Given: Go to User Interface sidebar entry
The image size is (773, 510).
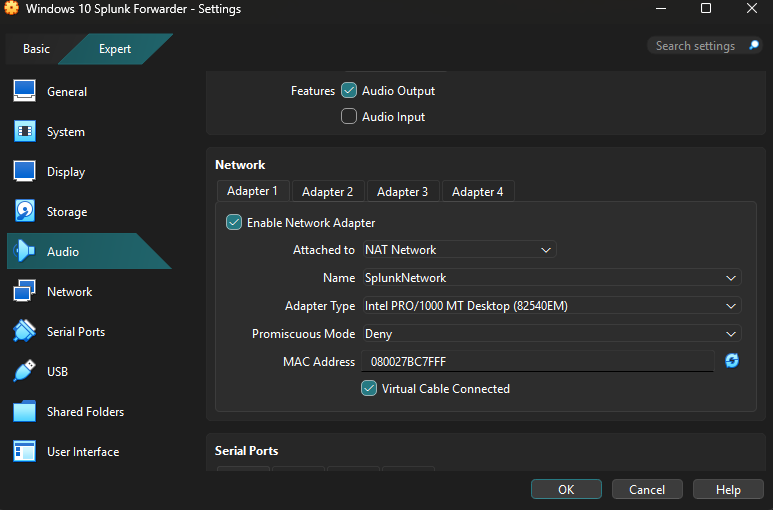Looking at the screenshot, I should 83,452.
